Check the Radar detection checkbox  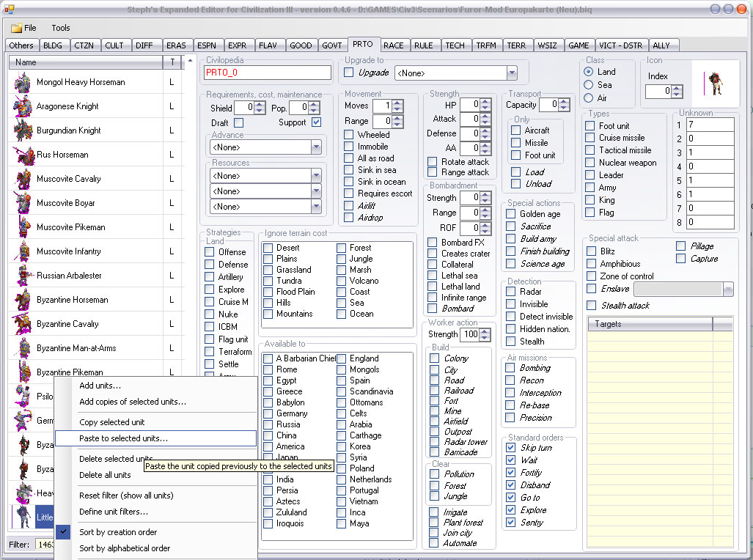point(511,292)
